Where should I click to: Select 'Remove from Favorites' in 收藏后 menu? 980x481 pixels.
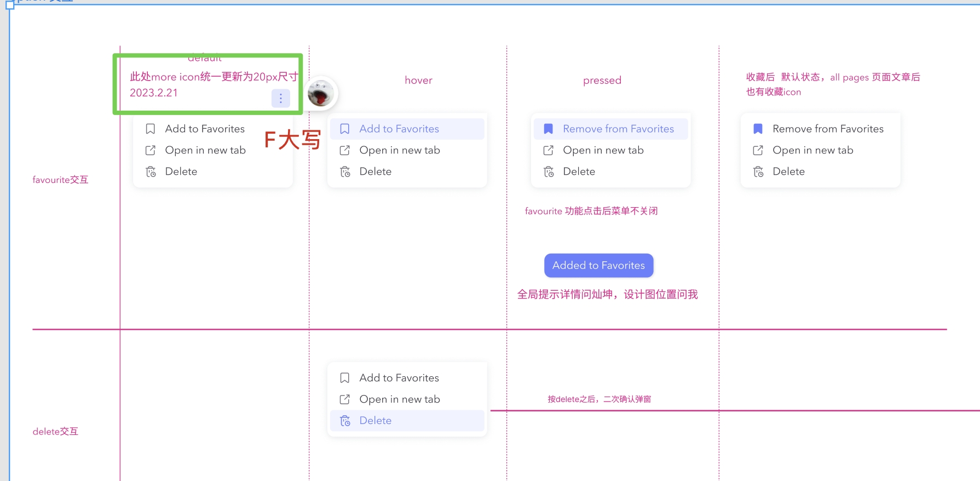[x=828, y=129]
